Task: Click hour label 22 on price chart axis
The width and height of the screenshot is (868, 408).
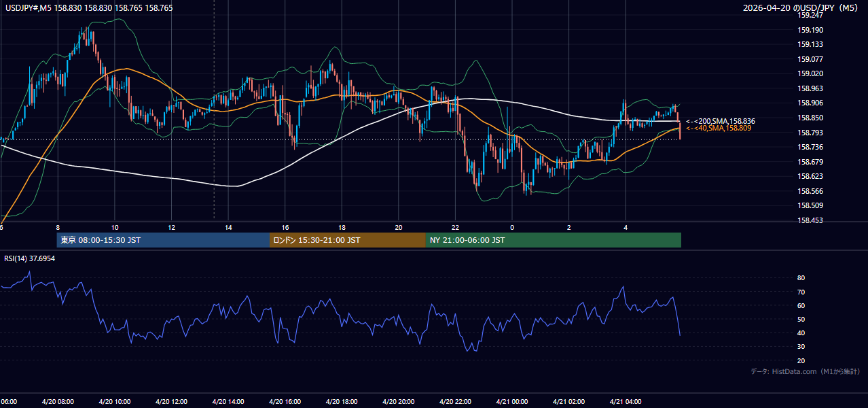Action: (x=455, y=228)
